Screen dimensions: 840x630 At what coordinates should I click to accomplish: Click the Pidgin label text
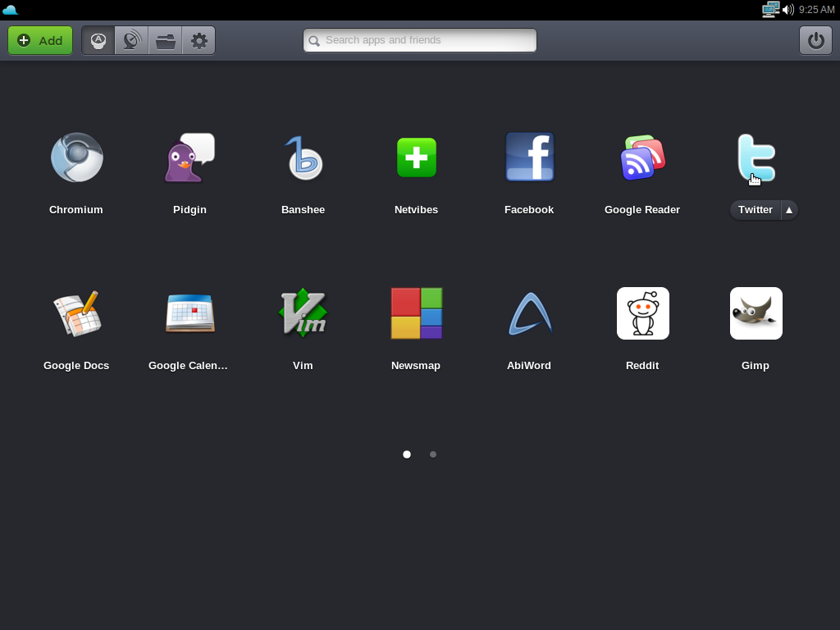pos(189,210)
